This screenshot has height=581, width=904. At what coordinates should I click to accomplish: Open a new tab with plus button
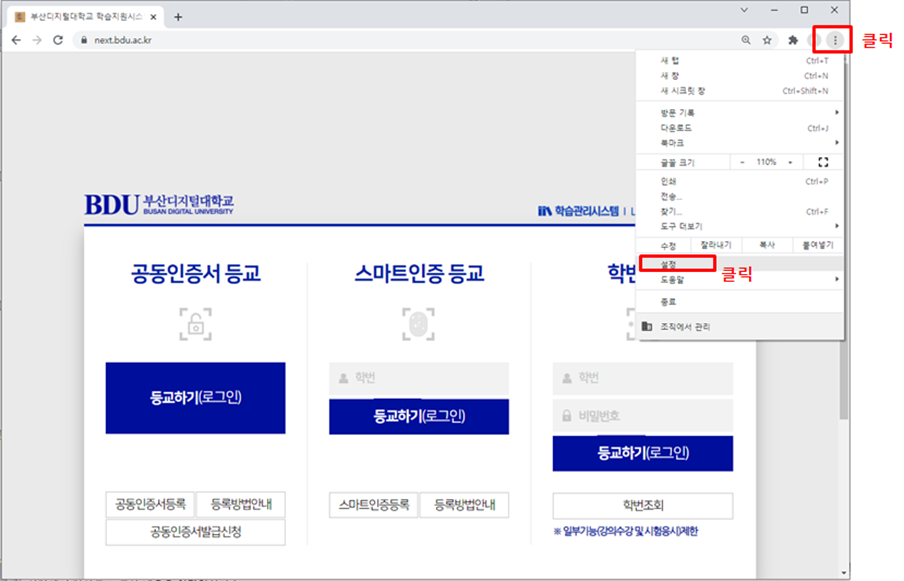[x=178, y=17]
